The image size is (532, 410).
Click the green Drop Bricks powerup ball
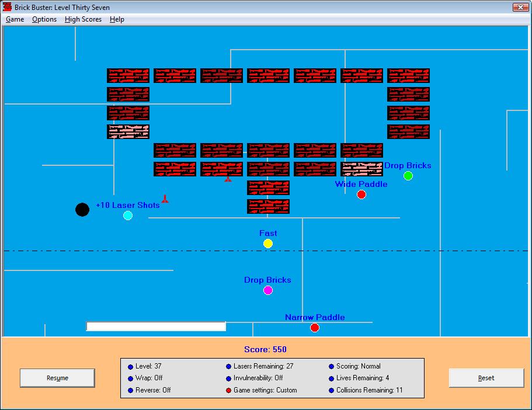pos(408,176)
